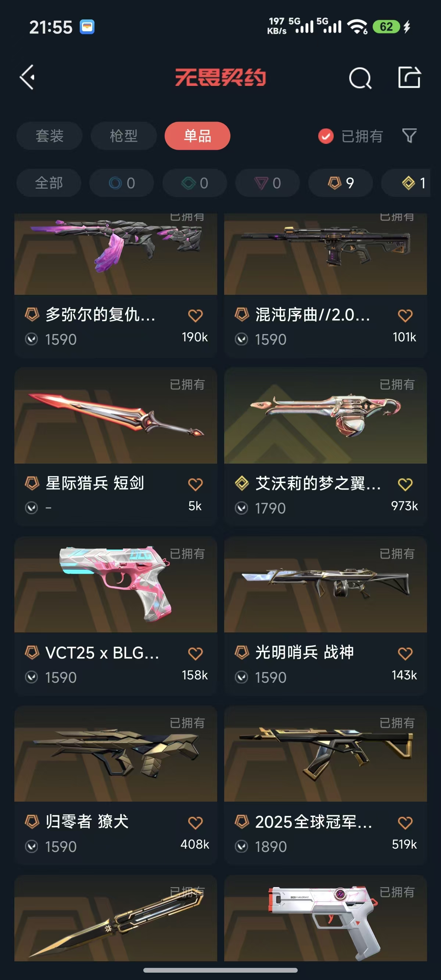Tap the share icon in header
The image size is (441, 980).
pos(409,77)
